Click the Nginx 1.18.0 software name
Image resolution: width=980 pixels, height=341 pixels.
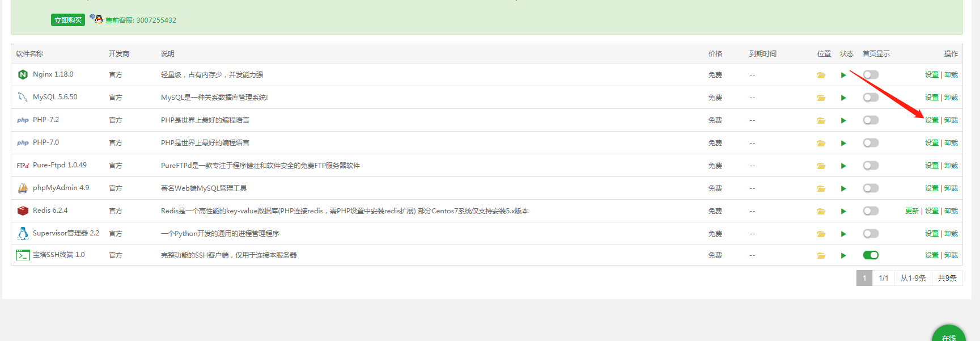(x=53, y=74)
